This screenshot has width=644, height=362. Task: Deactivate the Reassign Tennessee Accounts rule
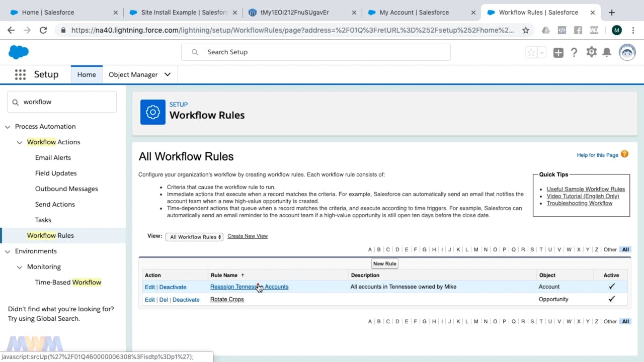[173, 287]
